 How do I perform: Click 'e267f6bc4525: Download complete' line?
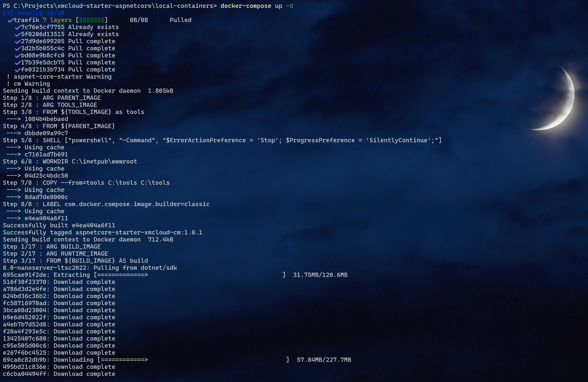point(59,353)
